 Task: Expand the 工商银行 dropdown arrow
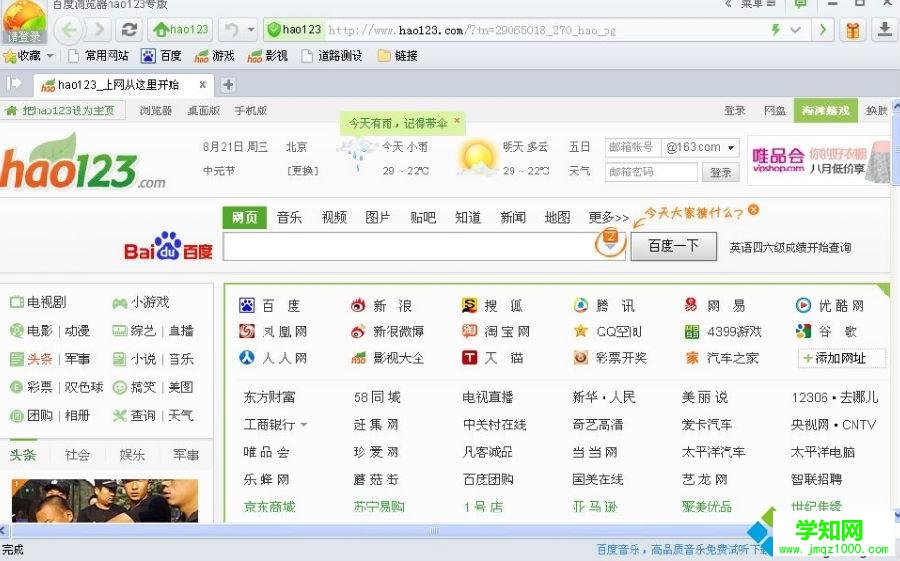coord(304,425)
